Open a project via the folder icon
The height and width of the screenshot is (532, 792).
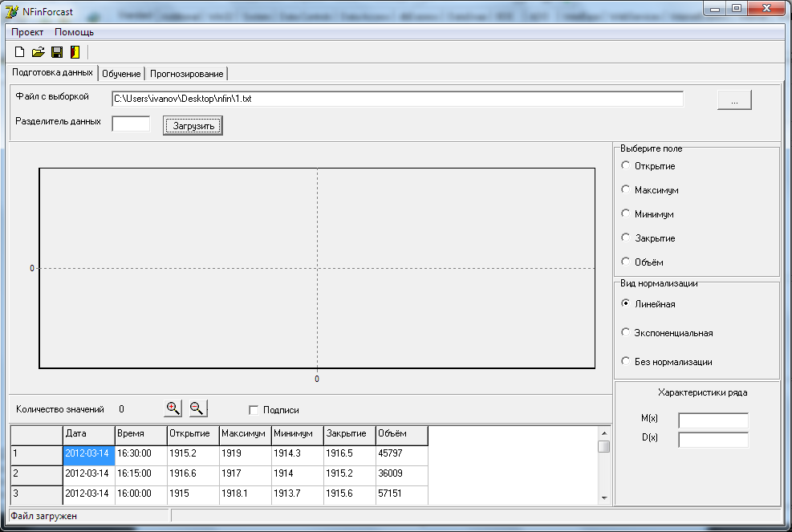click(39, 51)
